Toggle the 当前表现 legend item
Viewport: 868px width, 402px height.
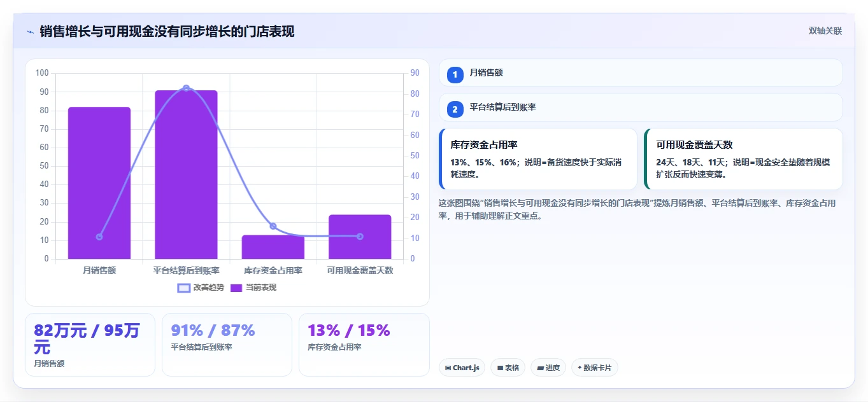pos(253,288)
